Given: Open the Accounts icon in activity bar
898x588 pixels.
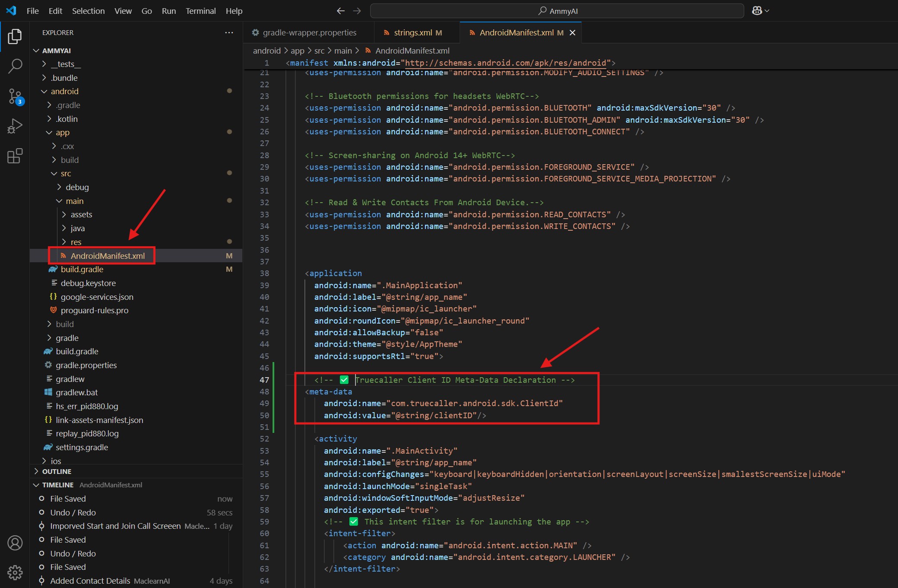Looking at the screenshot, I should pos(15,543).
